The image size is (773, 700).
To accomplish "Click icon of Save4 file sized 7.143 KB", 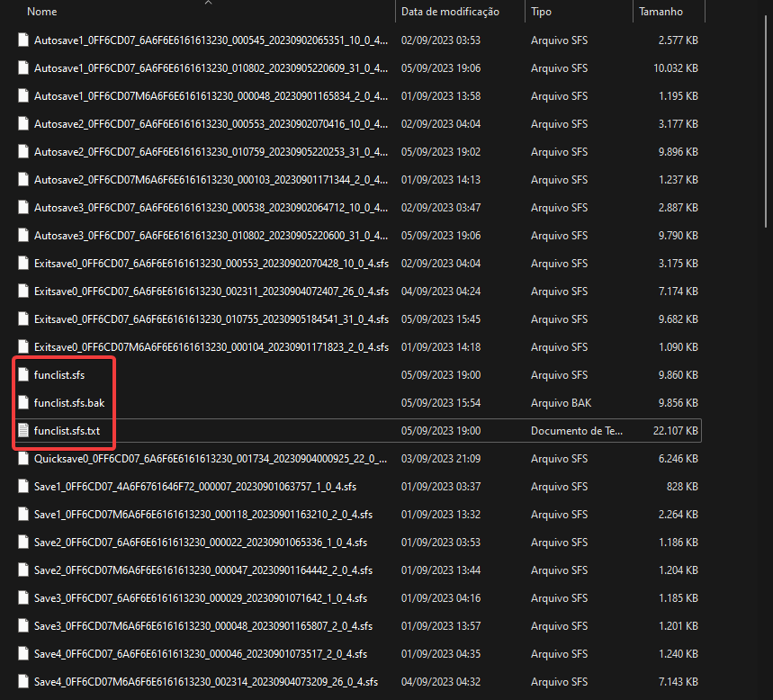I will pyautogui.click(x=23, y=682).
